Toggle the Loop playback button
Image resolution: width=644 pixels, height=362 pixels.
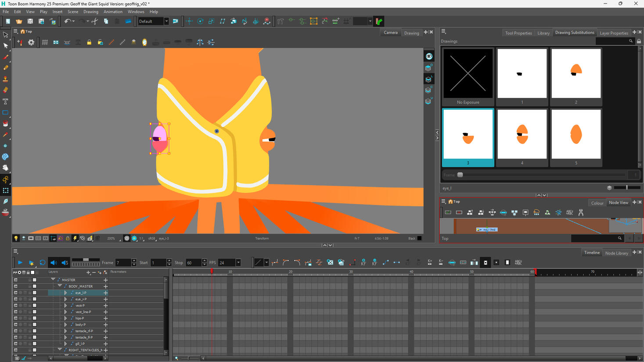click(43, 262)
